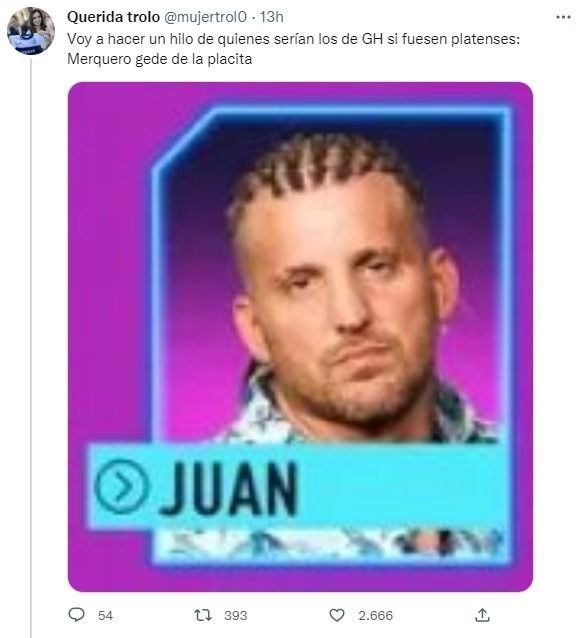Show the 393 retweets count
The image size is (585, 638).
(x=236, y=615)
